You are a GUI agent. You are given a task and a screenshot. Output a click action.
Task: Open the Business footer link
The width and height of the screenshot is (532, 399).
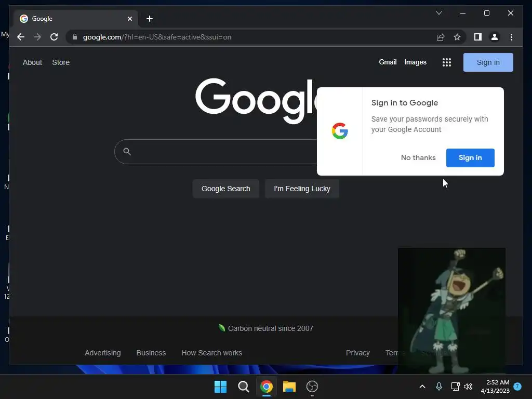[x=151, y=353]
